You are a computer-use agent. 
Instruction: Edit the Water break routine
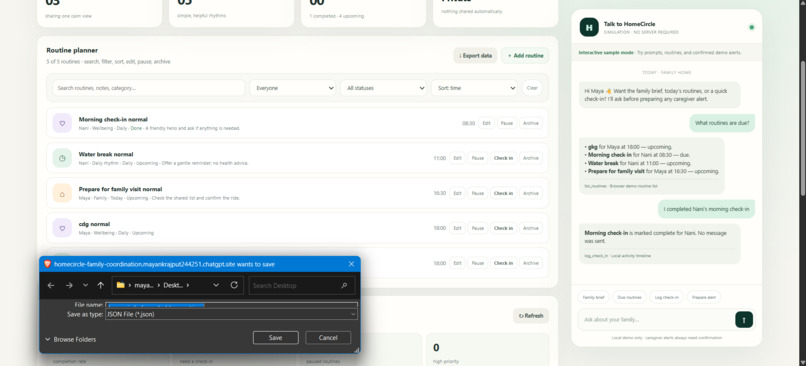(x=457, y=158)
